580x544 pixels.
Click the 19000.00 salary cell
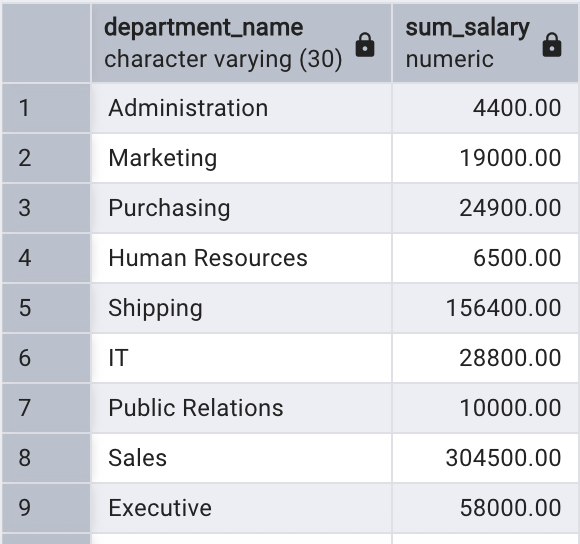click(486, 158)
